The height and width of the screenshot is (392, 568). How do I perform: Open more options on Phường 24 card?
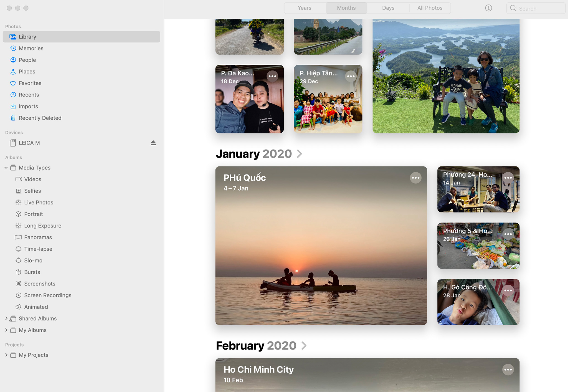tap(508, 178)
